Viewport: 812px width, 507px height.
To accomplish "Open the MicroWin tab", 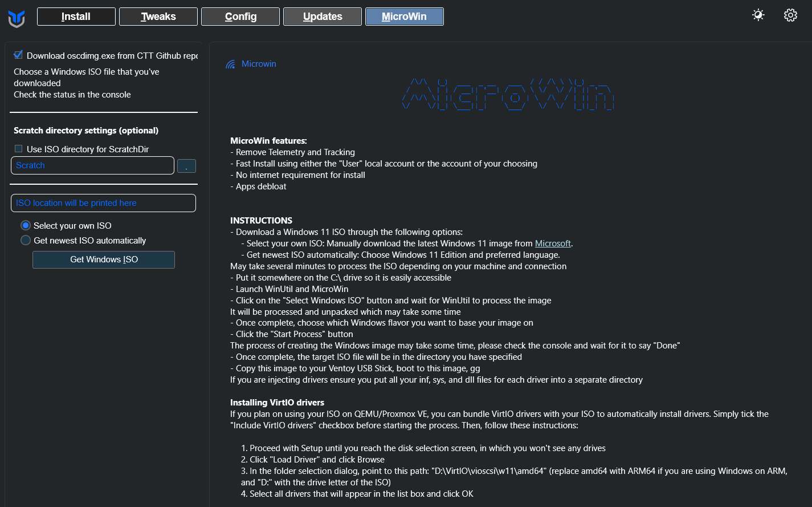I will [x=405, y=17].
